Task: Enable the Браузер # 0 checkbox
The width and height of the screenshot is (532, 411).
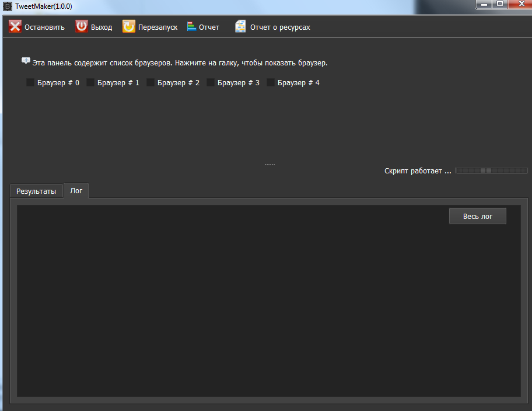Action: click(30, 83)
